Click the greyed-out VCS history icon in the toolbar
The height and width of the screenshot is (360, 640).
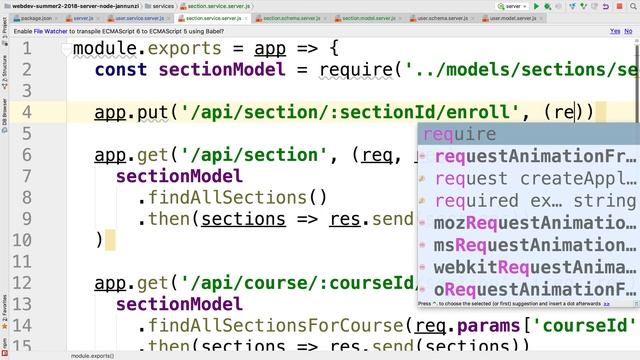pos(595,6)
